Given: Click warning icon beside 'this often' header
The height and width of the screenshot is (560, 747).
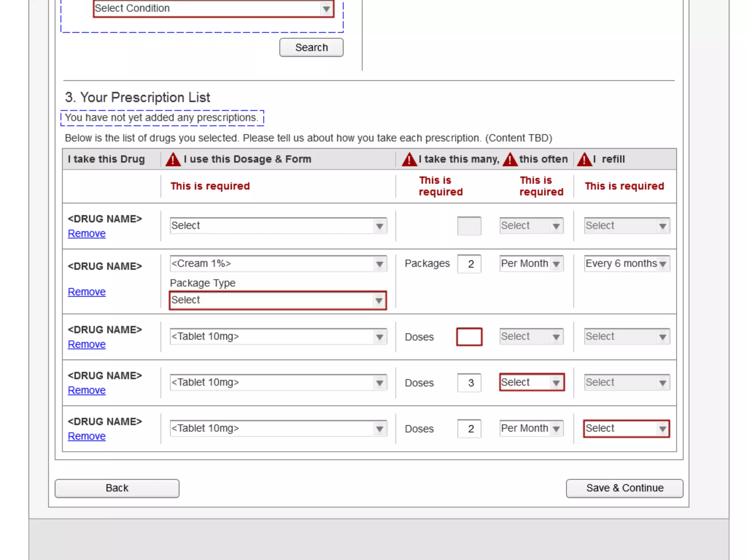Looking at the screenshot, I should 510,160.
